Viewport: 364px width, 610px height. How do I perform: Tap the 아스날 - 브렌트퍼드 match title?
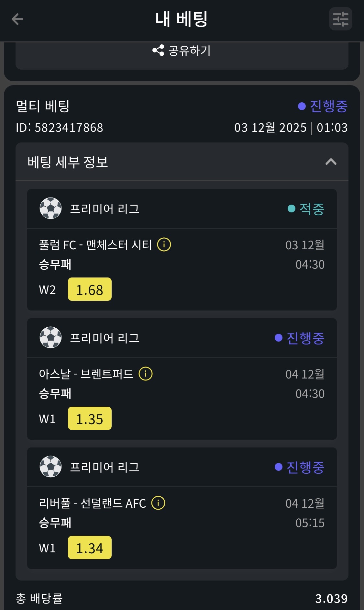tap(86, 374)
